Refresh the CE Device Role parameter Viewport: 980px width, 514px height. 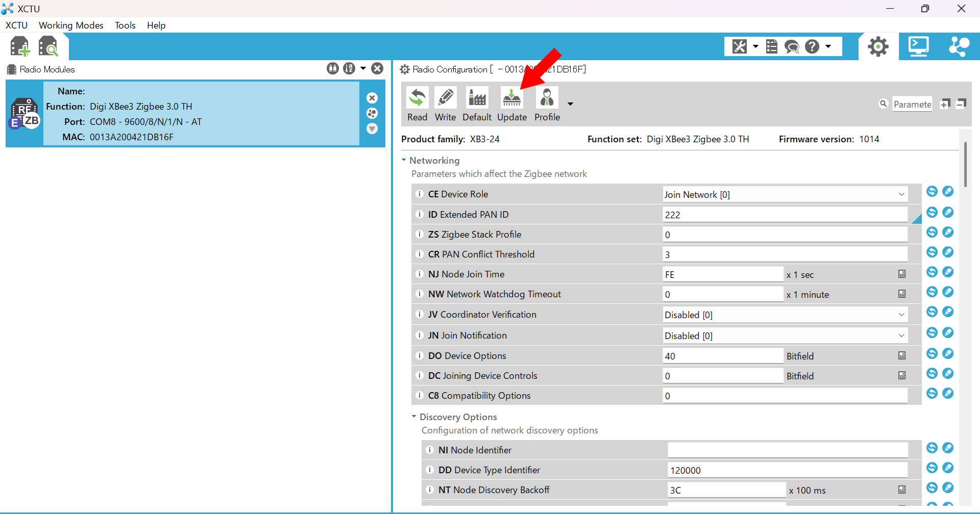point(932,191)
